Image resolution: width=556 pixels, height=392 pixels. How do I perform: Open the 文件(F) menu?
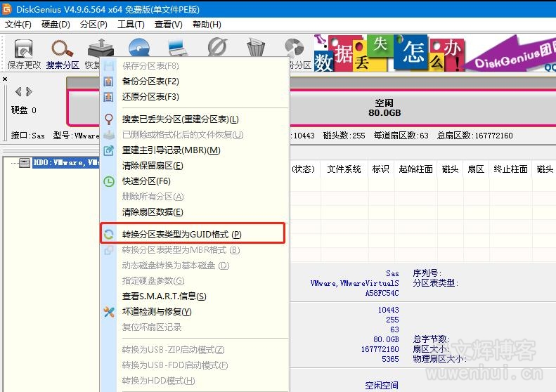[x=18, y=25]
